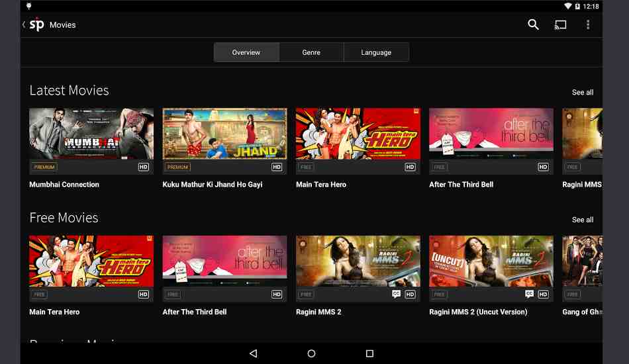Image resolution: width=629 pixels, height=364 pixels.
Task: Tap the Movies header title
Action: coord(63,25)
